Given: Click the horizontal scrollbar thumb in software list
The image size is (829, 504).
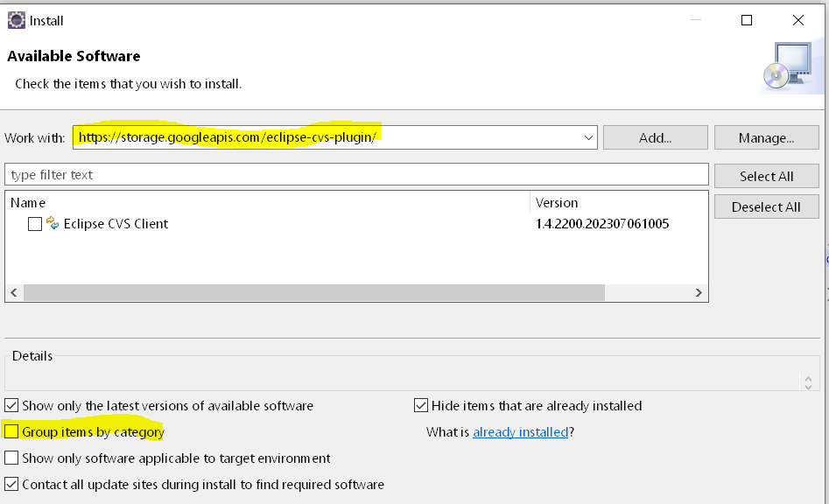Looking at the screenshot, I should [x=314, y=292].
